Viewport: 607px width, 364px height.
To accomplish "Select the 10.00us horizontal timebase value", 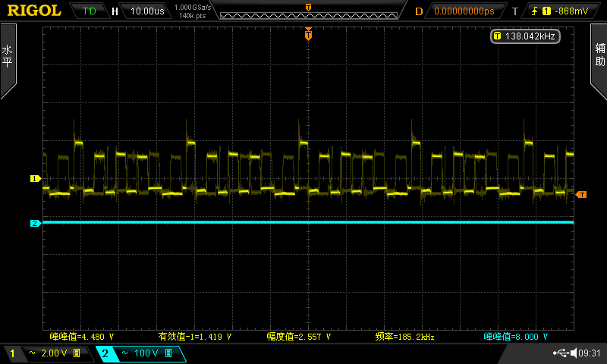I will point(147,11).
